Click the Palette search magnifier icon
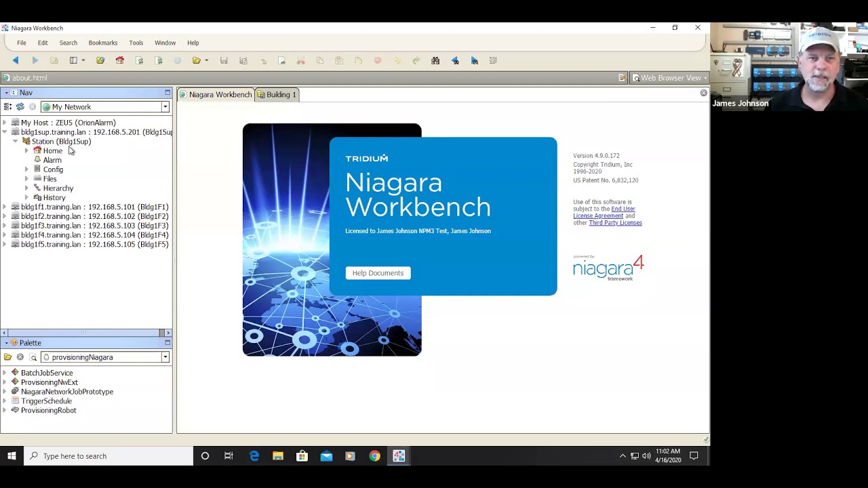 coord(33,357)
